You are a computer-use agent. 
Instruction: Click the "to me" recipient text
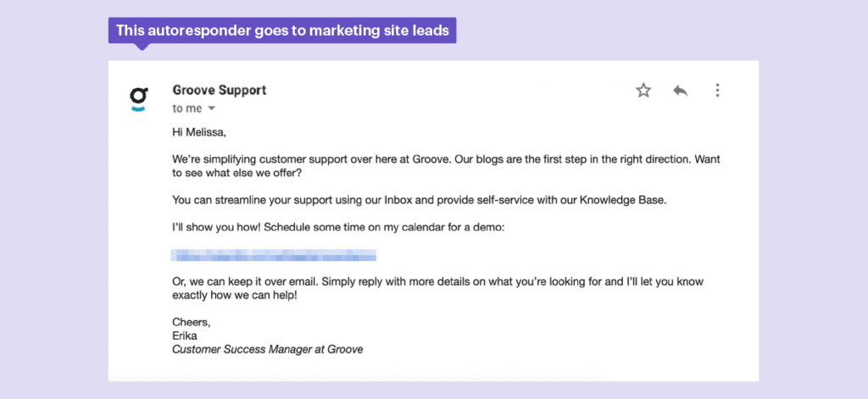point(186,108)
